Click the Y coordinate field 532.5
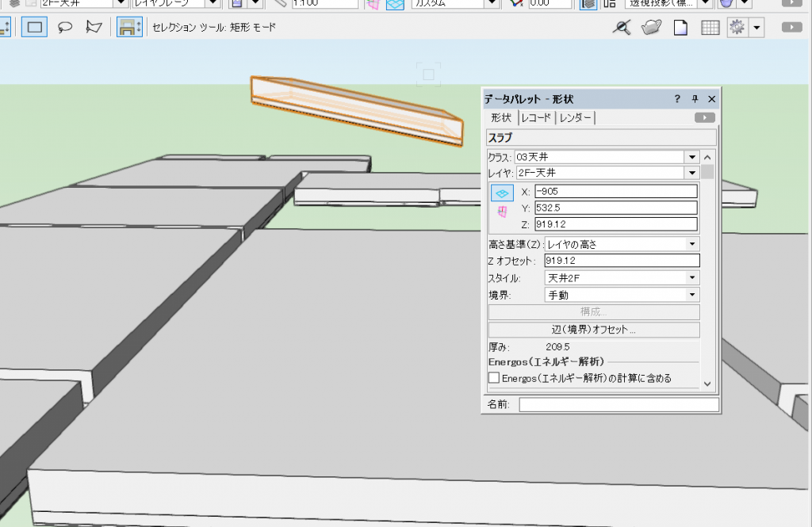The image size is (812, 527). pos(615,208)
